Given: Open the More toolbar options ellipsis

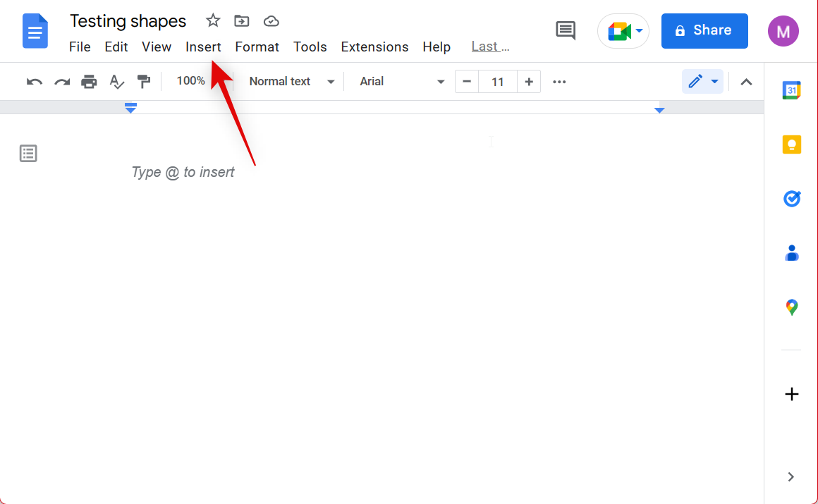Looking at the screenshot, I should [559, 82].
